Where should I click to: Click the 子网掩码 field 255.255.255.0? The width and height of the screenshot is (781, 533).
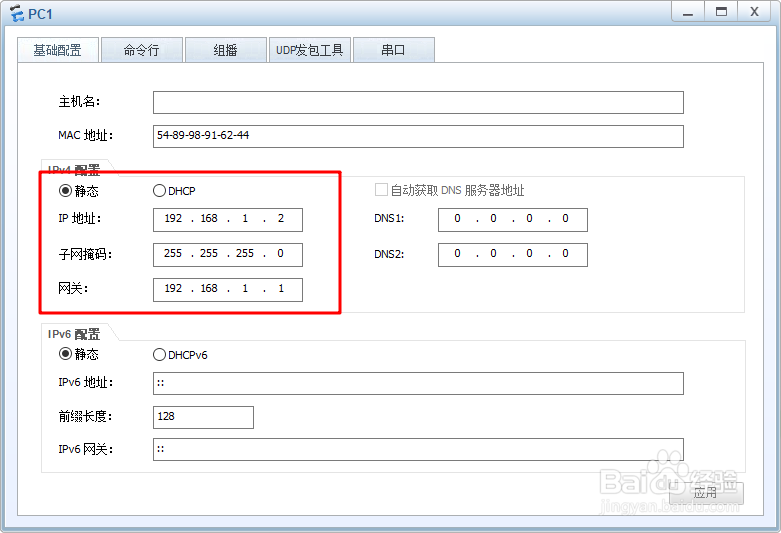(228, 255)
